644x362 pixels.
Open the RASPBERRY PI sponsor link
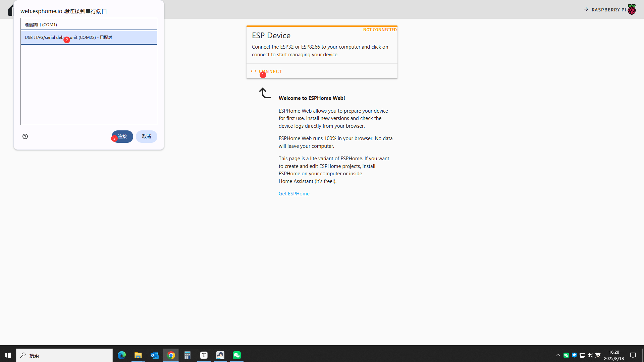click(x=608, y=10)
